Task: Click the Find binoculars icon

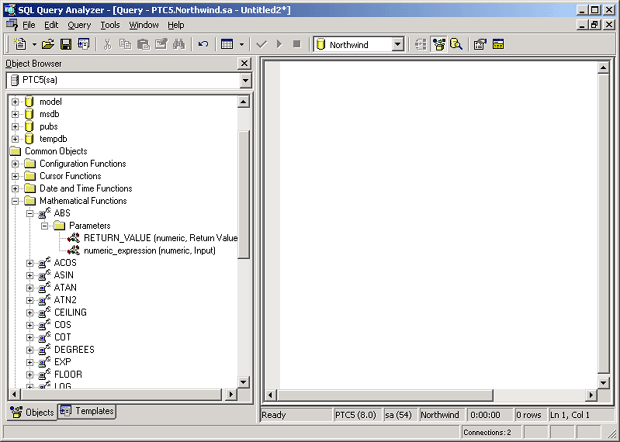Action: click(178, 44)
